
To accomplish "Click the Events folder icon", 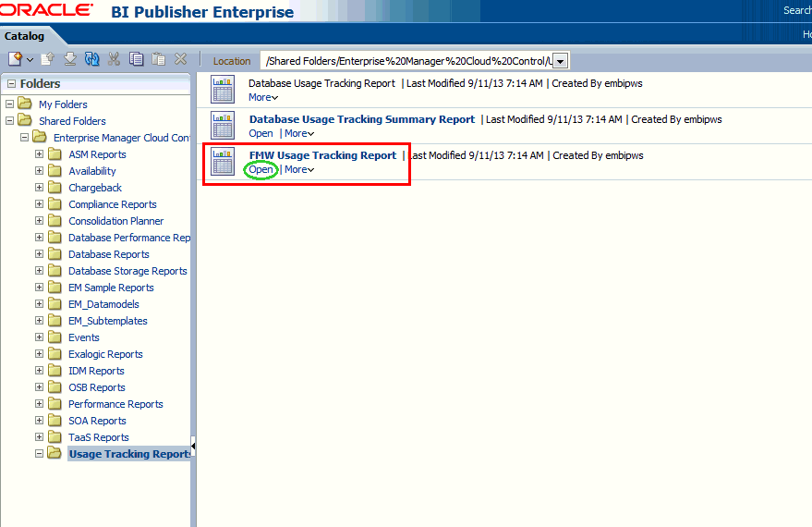I will [55, 337].
